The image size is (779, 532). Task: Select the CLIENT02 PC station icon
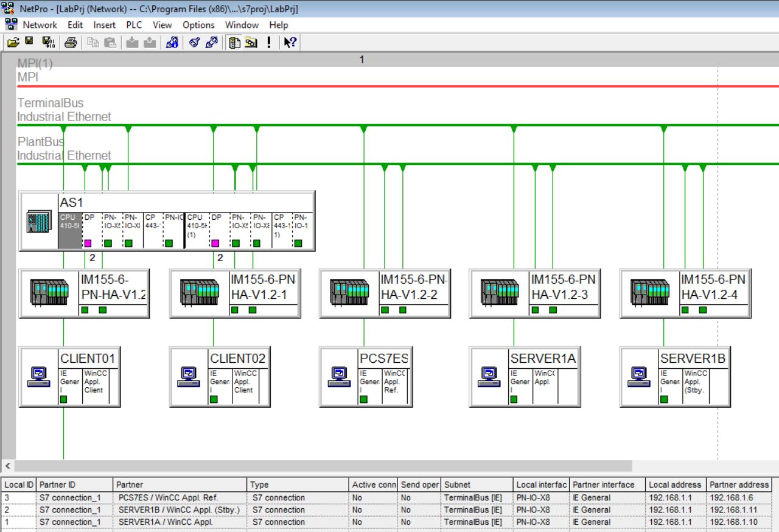click(x=189, y=377)
